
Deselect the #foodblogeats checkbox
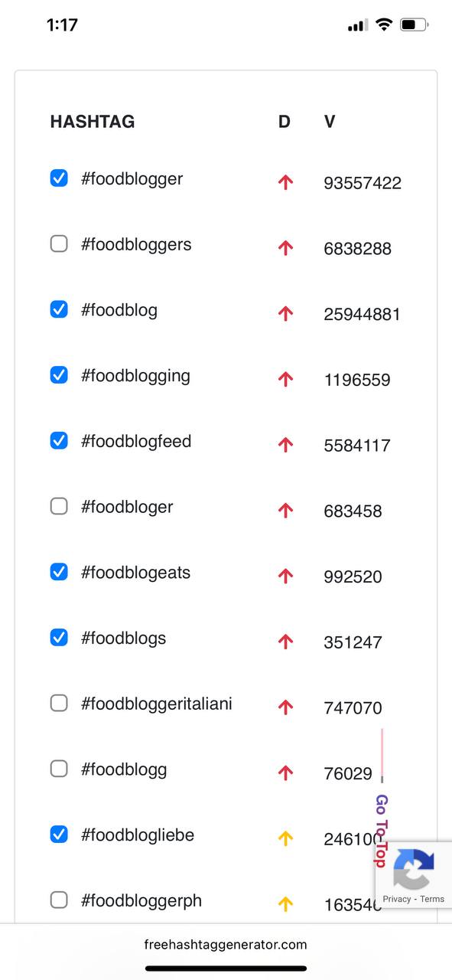coord(59,572)
